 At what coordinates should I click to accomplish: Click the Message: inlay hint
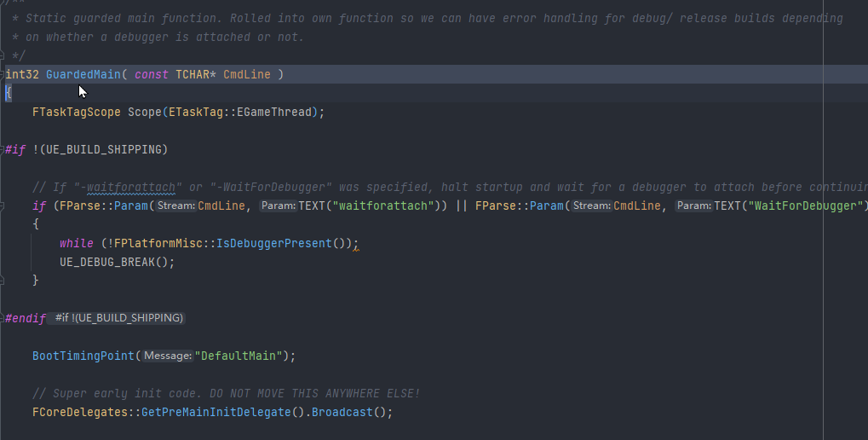168,356
